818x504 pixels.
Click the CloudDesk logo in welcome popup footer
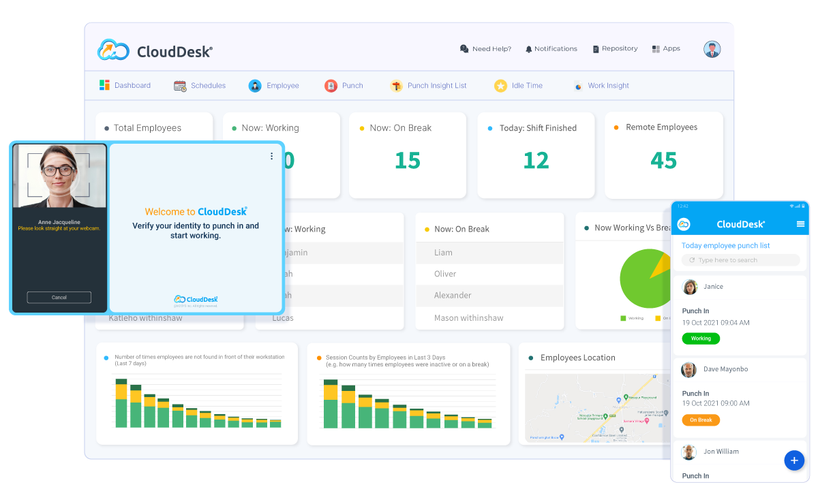click(196, 299)
